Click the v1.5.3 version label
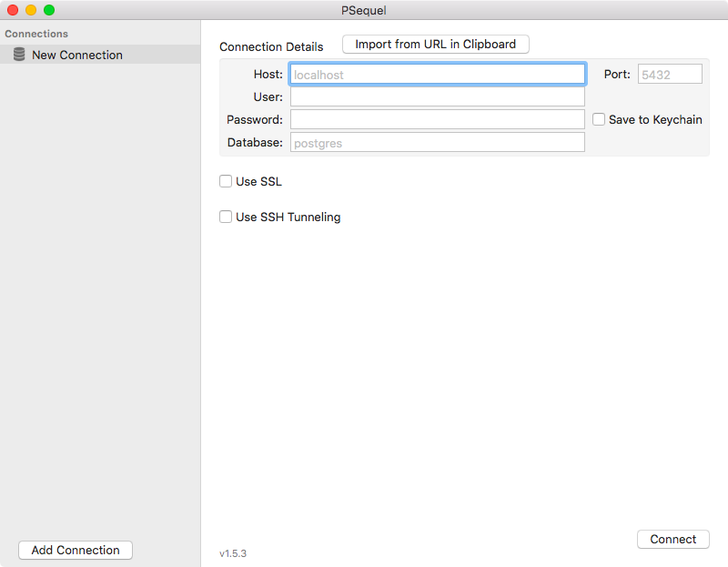728x567 pixels. 233,553
